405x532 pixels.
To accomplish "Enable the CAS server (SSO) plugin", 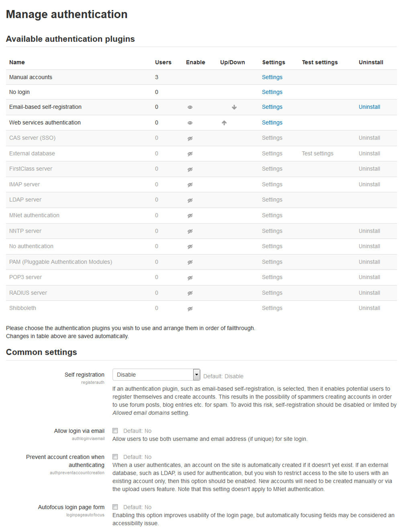I will [189, 138].
